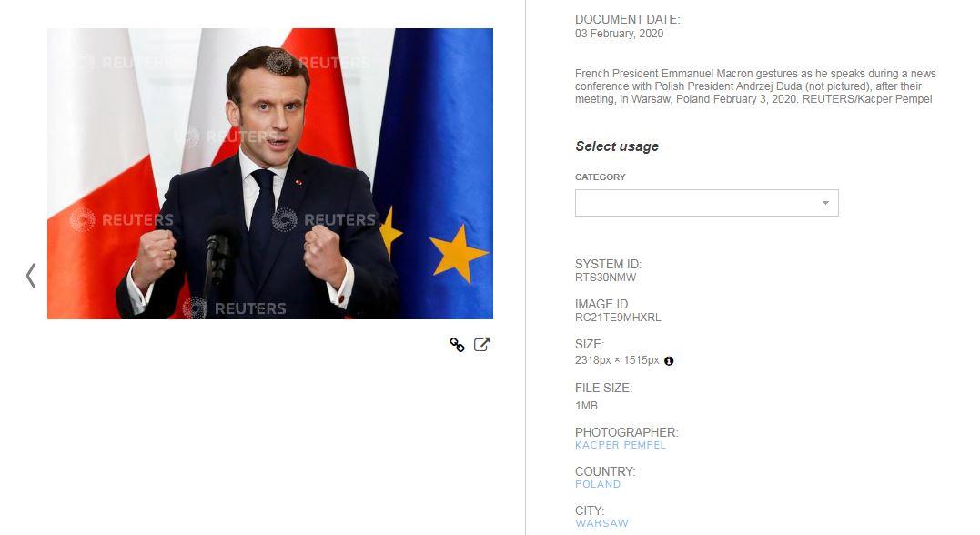Click the document date 03 February, 2020
Screen dimensions: 980x535
619,34
